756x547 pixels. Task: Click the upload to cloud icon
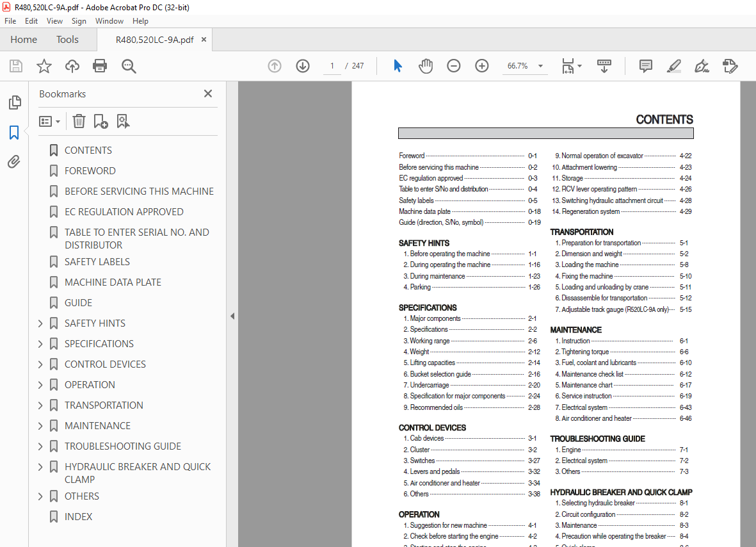72,66
